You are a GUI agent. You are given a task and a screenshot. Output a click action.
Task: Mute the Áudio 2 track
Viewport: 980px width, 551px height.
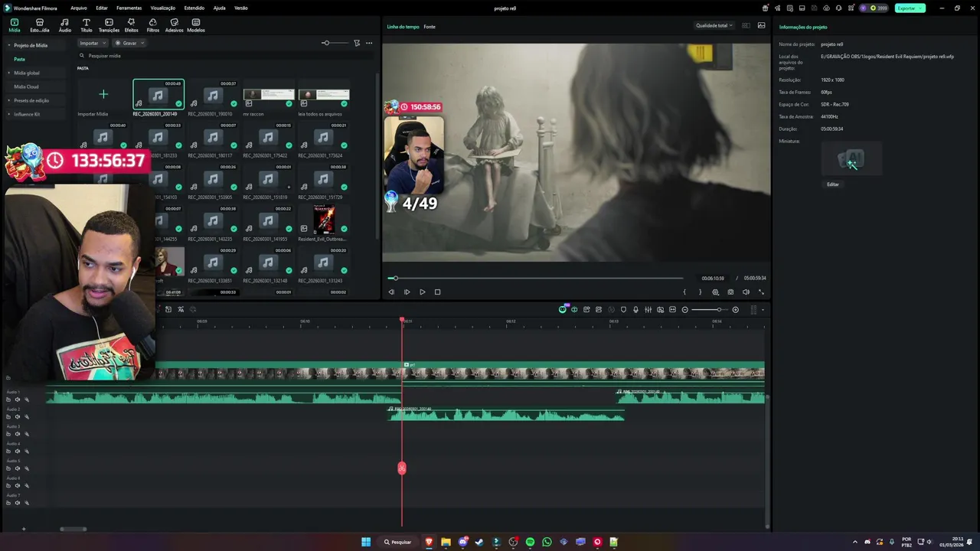(x=18, y=417)
